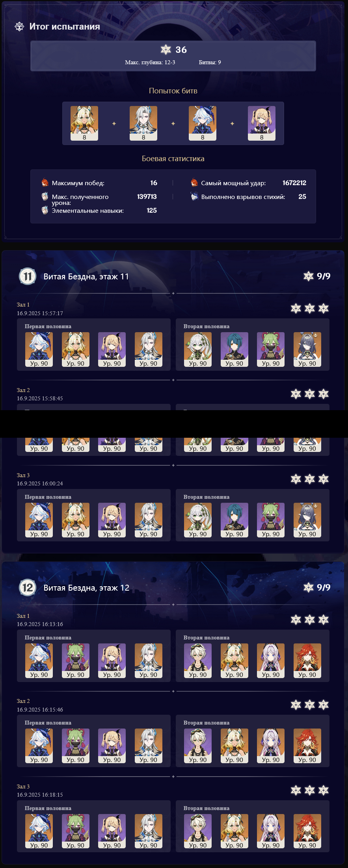Click icon beside Выполнено взрывов стихий
The height and width of the screenshot is (868, 348).
(194, 196)
